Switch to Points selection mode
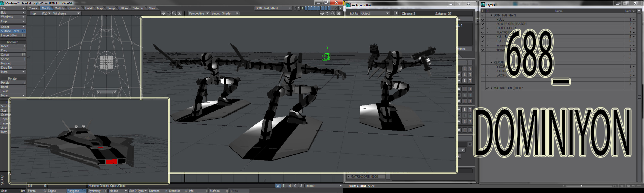 36,191
